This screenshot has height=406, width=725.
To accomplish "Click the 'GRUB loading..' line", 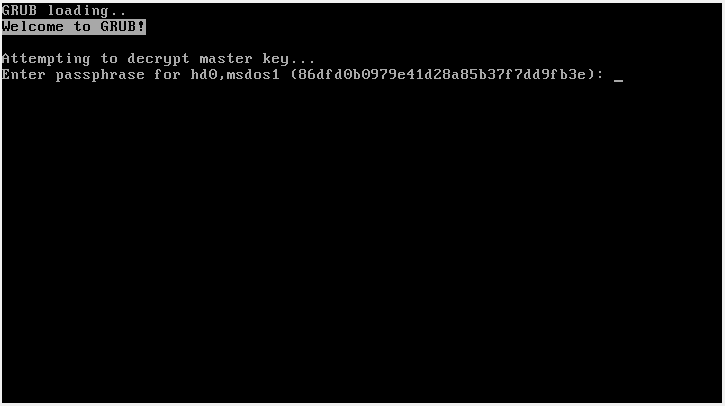I will pyautogui.click(x=64, y=11).
